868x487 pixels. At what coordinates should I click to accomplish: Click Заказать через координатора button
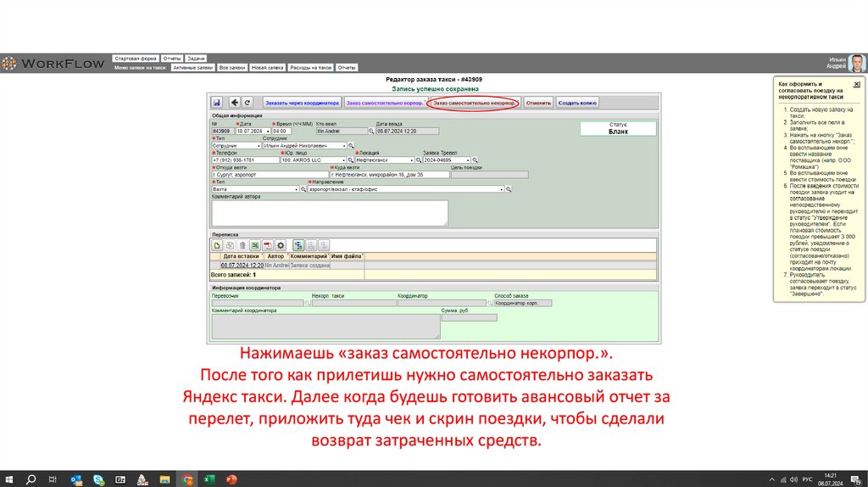[x=302, y=103]
